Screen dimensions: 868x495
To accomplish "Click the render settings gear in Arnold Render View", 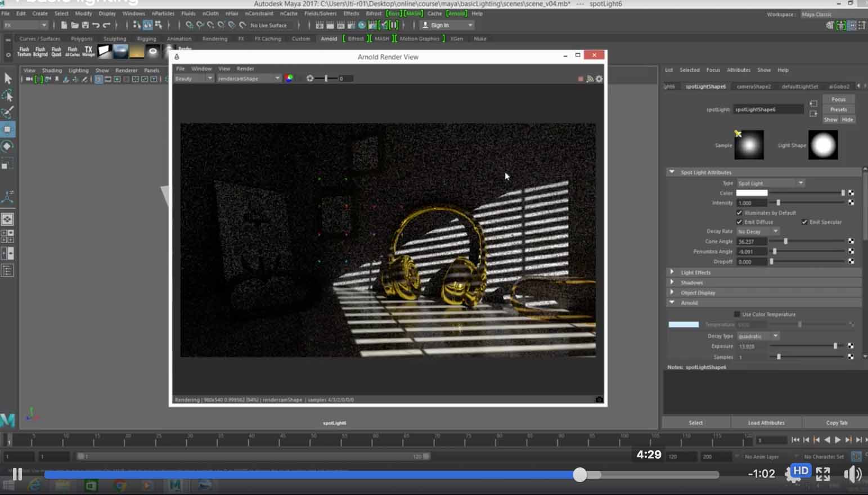I will (599, 79).
